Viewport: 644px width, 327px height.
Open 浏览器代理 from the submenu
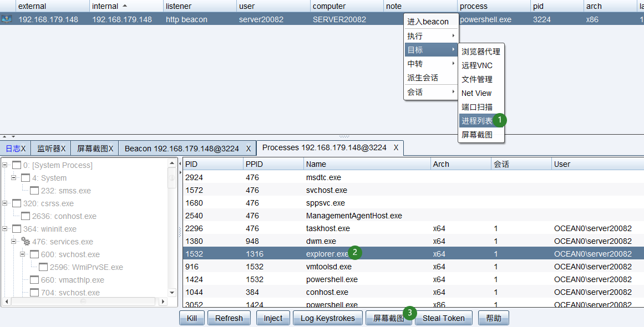point(481,52)
